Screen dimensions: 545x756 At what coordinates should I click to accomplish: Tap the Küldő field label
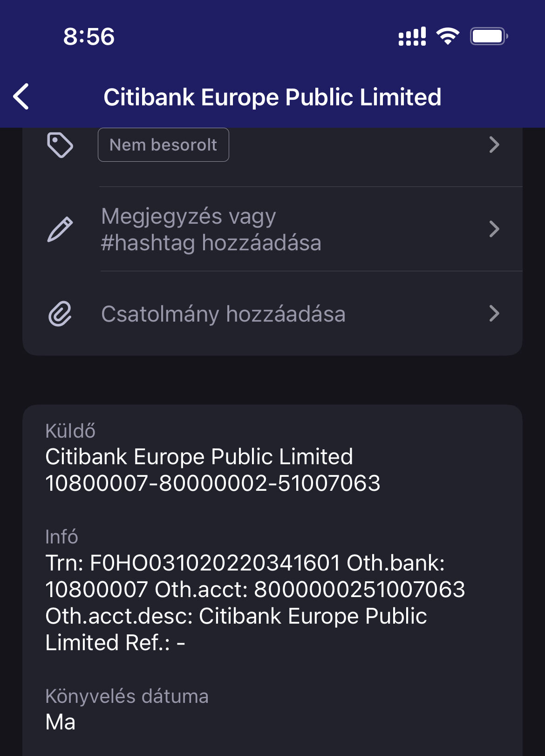click(70, 431)
